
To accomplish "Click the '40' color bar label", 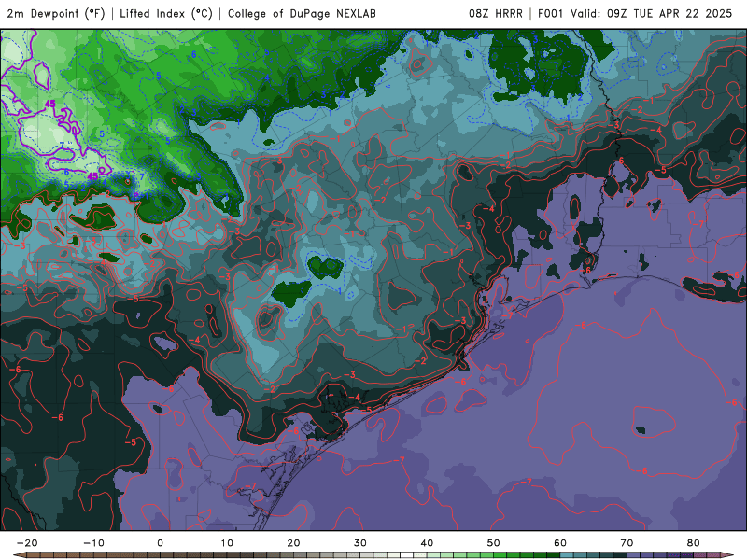I will point(427,543).
